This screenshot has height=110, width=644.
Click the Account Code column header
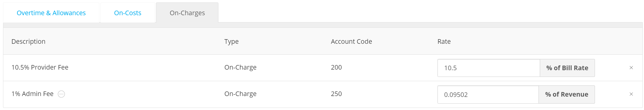pos(351,41)
